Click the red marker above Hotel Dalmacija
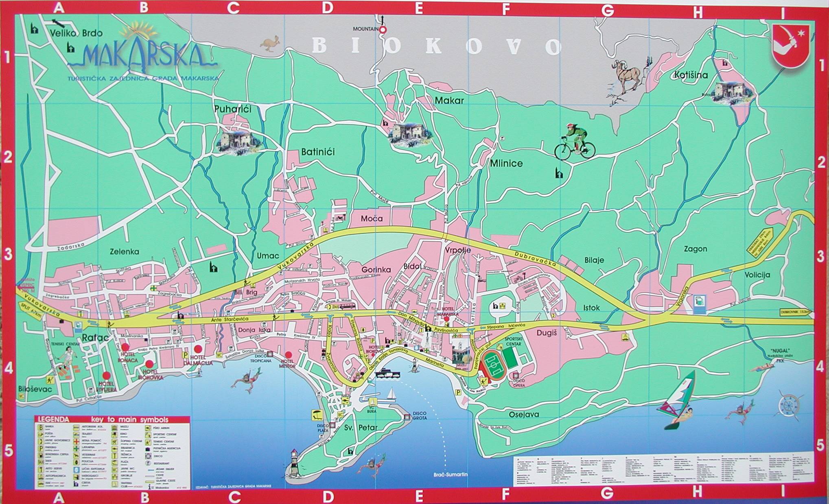This screenshot has height=504, width=829. coord(198,349)
